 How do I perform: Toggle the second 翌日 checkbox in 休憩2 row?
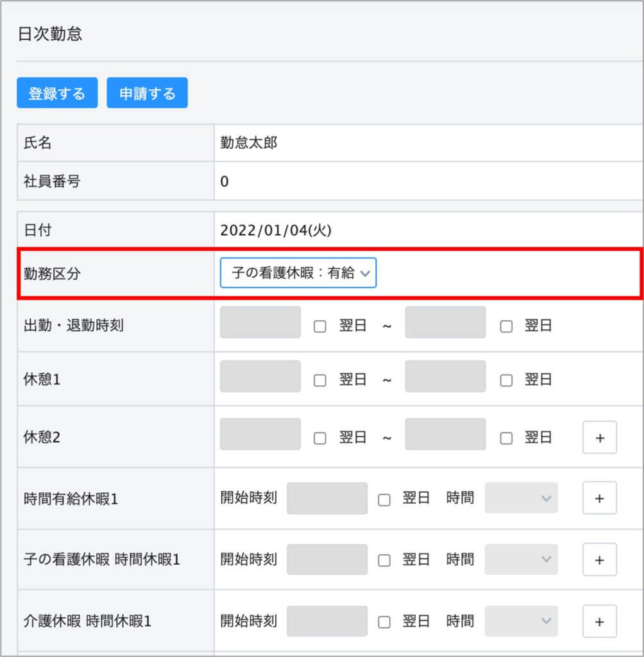pyautogui.click(x=506, y=438)
